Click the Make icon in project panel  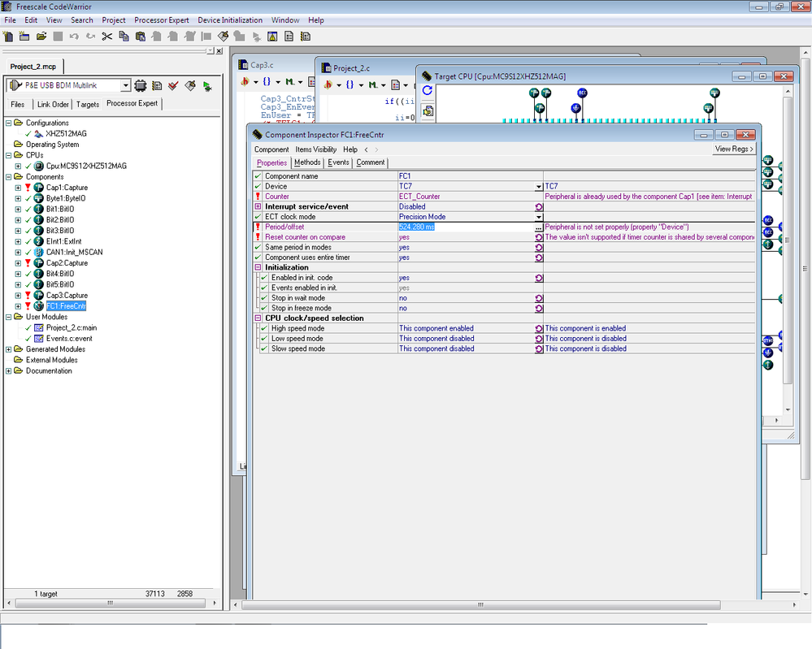pyautogui.click(x=190, y=85)
